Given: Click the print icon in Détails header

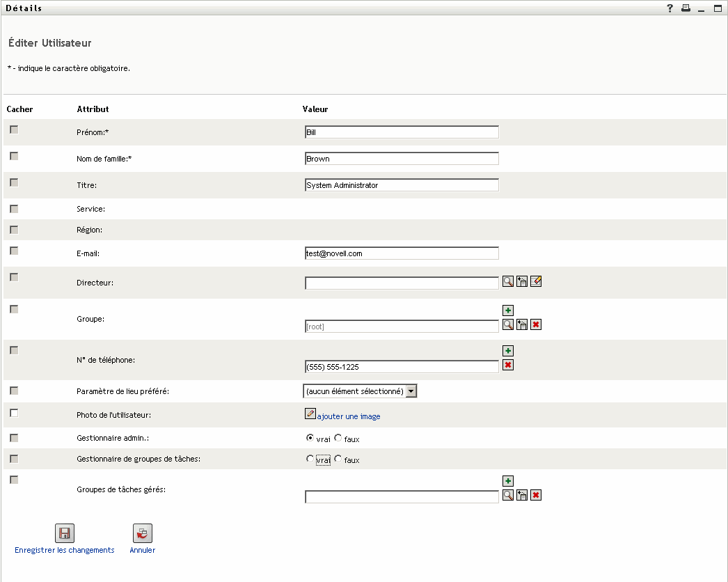Looking at the screenshot, I should click(x=686, y=8).
